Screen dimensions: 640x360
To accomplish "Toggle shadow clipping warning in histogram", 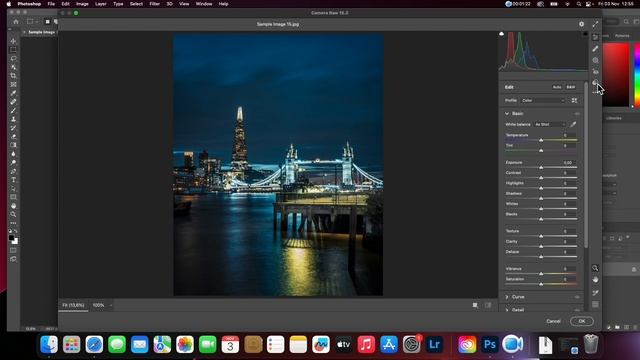I will [502, 34].
